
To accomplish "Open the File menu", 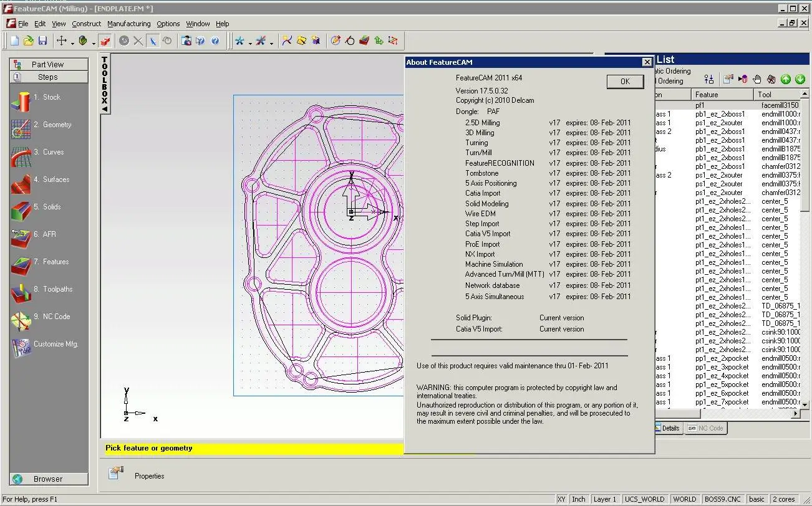I will pos(23,24).
